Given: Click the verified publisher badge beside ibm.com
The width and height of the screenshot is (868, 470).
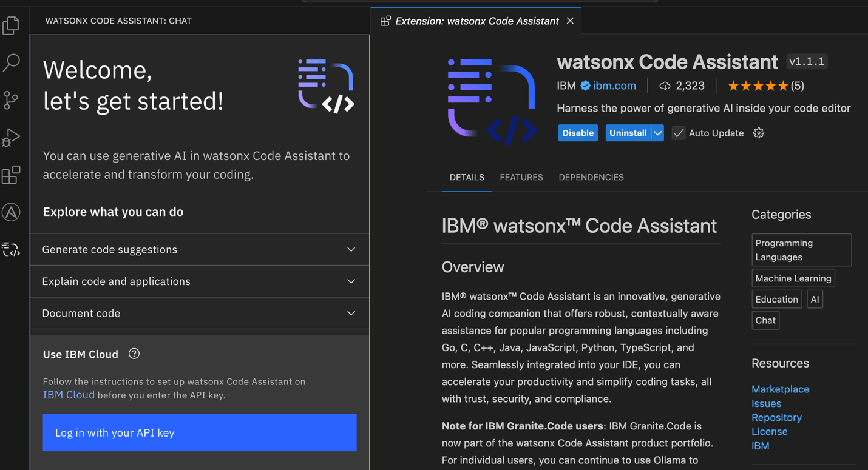Looking at the screenshot, I should 585,86.
